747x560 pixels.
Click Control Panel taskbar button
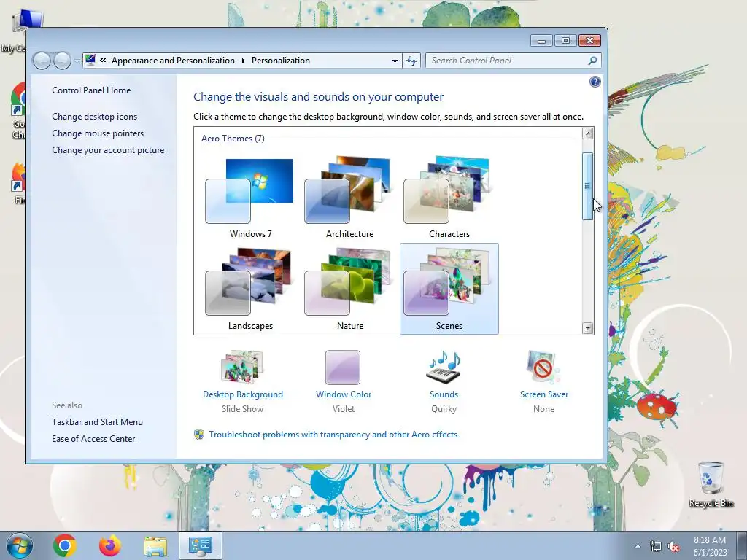[x=201, y=545]
